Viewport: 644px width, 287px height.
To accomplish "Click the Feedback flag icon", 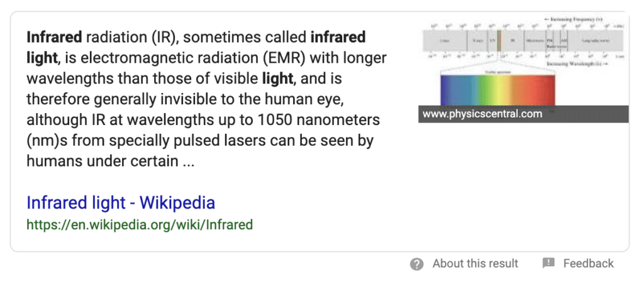I will pyautogui.click(x=548, y=263).
